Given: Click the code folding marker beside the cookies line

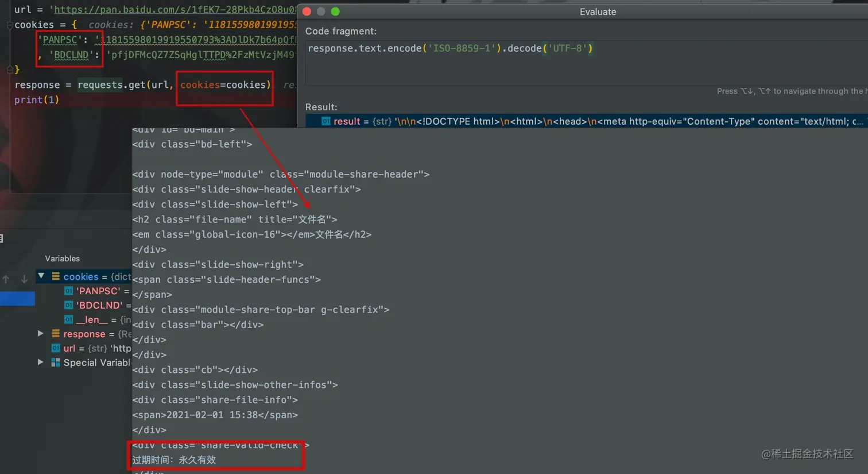Looking at the screenshot, I should click(9, 25).
